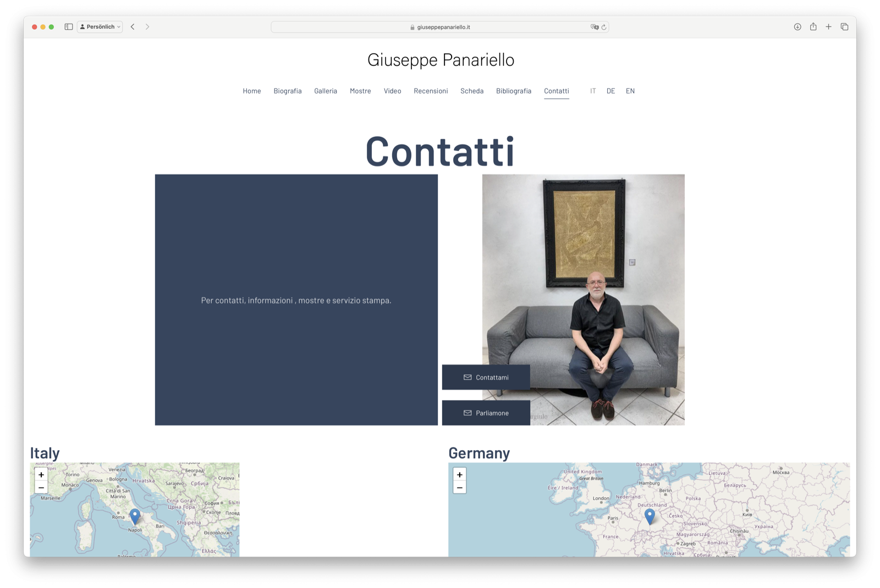Open the Persönlich profile dropdown

[x=100, y=27]
